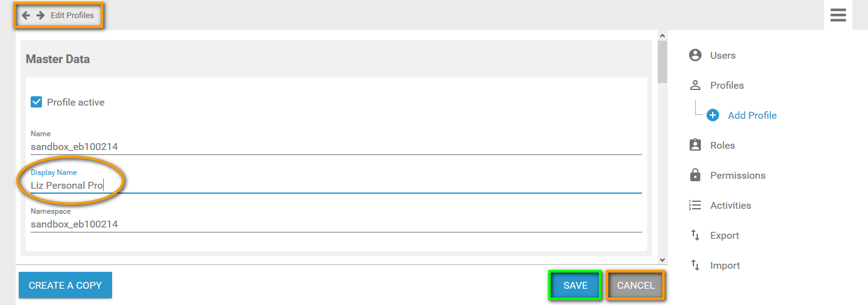Click the Roles badge icon

tap(695, 146)
